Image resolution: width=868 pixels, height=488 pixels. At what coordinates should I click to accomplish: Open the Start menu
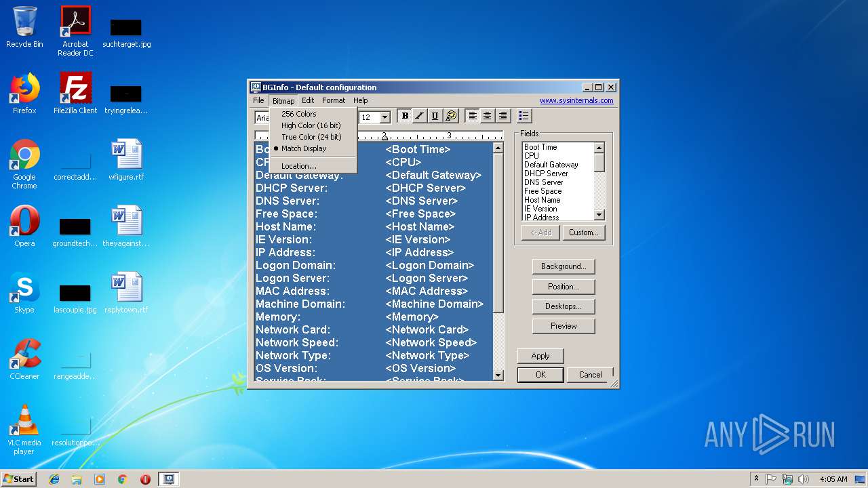(x=19, y=479)
